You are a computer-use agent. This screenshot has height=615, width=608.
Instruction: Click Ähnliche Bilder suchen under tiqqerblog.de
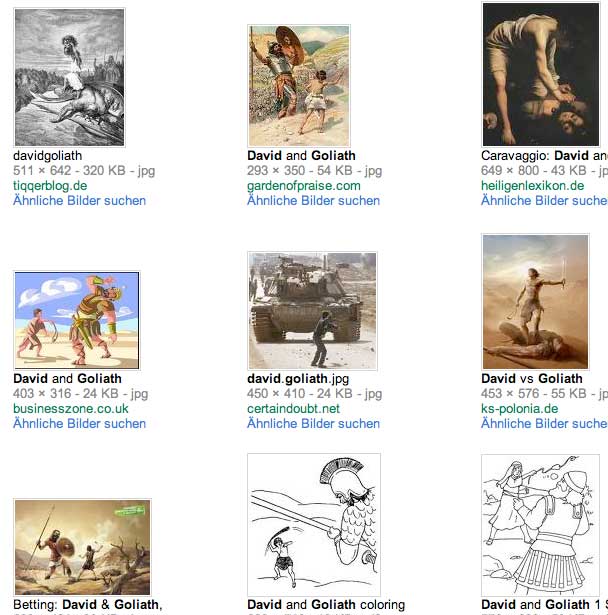(79, 200)
